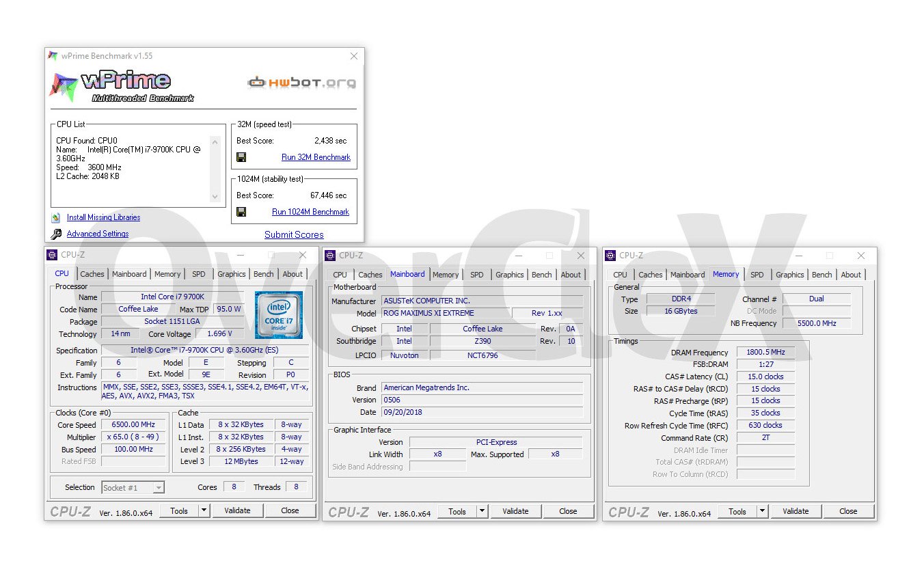
Task: Click the save icon beside Run 32M Benchmark
Action: tap(241, 157)
